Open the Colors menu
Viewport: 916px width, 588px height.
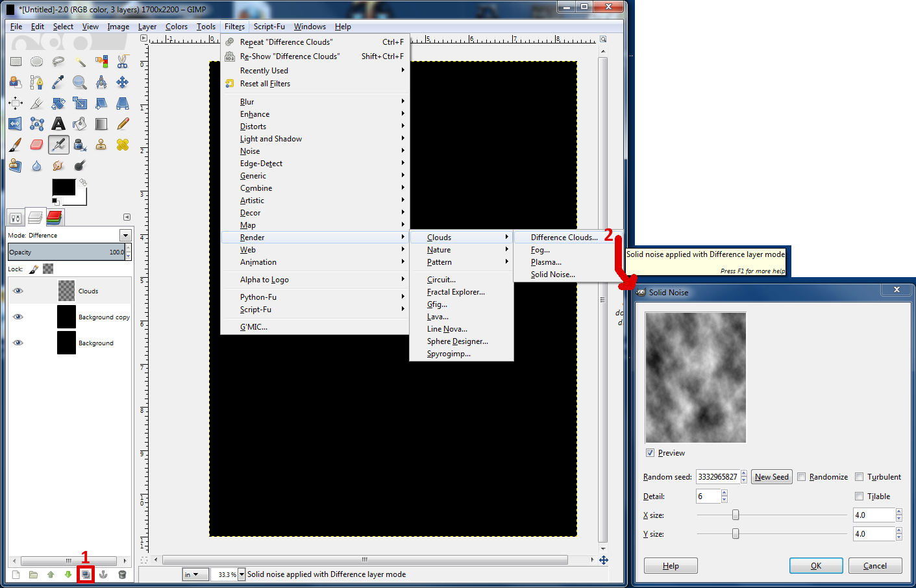(x=177, y=27)
